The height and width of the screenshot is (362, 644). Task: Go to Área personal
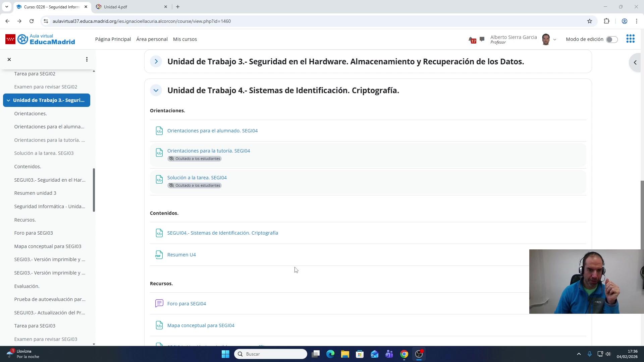(152, 39)
